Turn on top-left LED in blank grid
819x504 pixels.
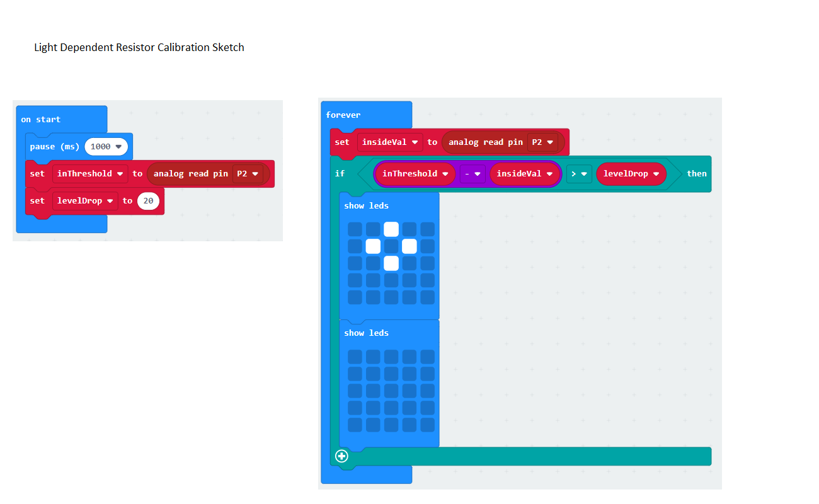(355, 356)
